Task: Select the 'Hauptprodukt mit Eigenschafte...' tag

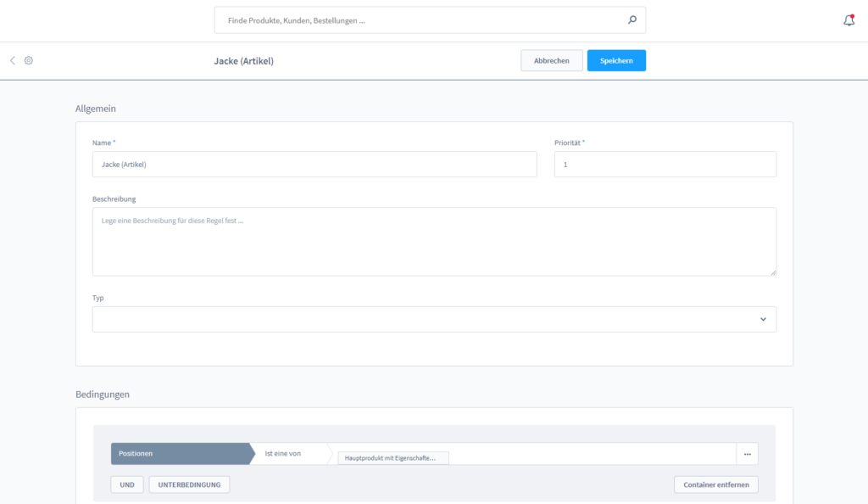Action: 392,458
